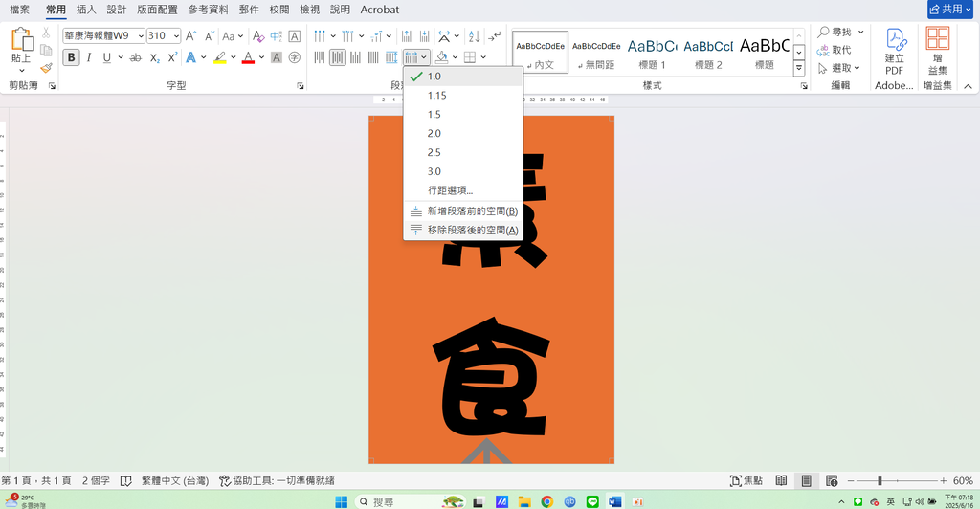The image size is (980, 509).
Task: Choose 1.5 line spacing from menu
Action: 463,114
